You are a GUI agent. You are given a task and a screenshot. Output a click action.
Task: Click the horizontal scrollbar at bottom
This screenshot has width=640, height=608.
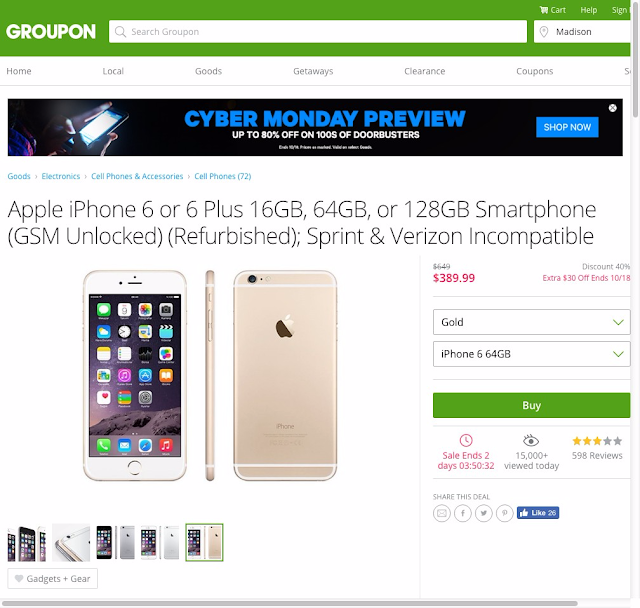(x=289, y=604)
